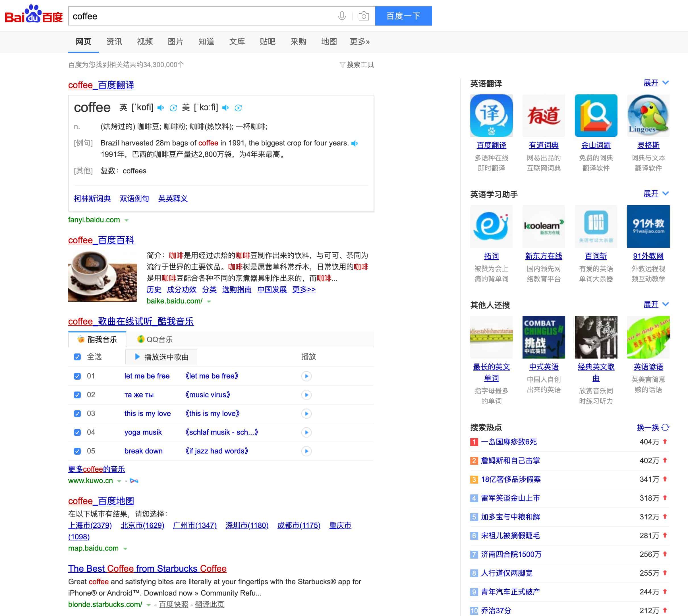Open 百度快照 cached page link

(173, 604)
